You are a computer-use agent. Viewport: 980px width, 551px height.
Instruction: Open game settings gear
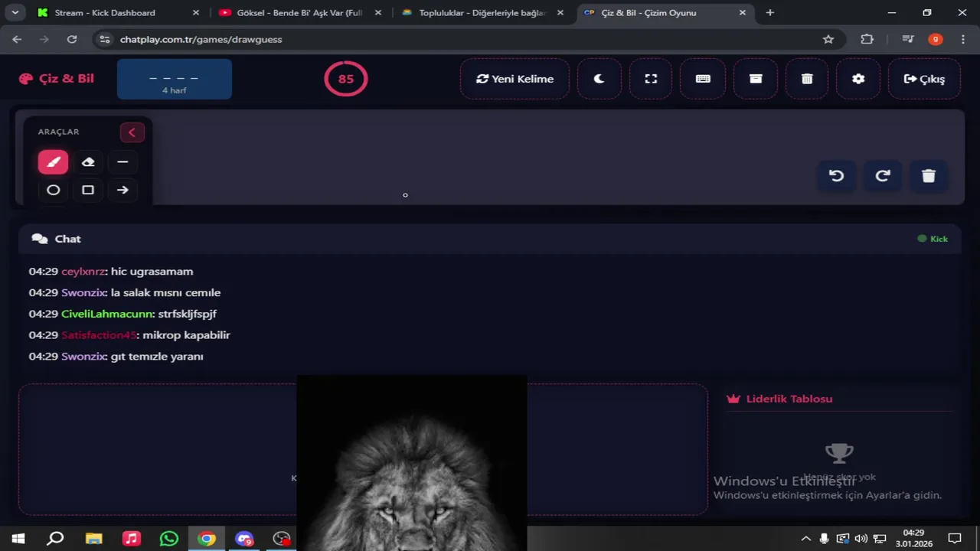click(858, 79)
